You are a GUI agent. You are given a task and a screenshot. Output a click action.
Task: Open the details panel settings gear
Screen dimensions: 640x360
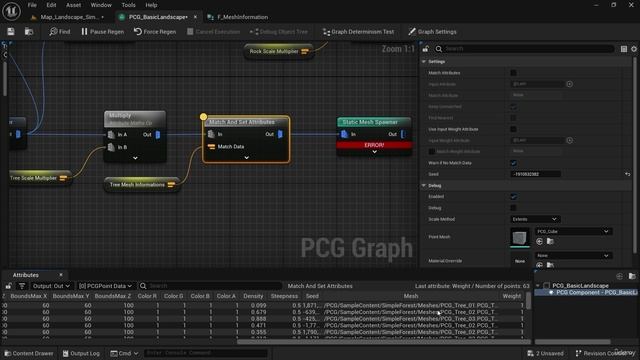(x=634, y=49)
